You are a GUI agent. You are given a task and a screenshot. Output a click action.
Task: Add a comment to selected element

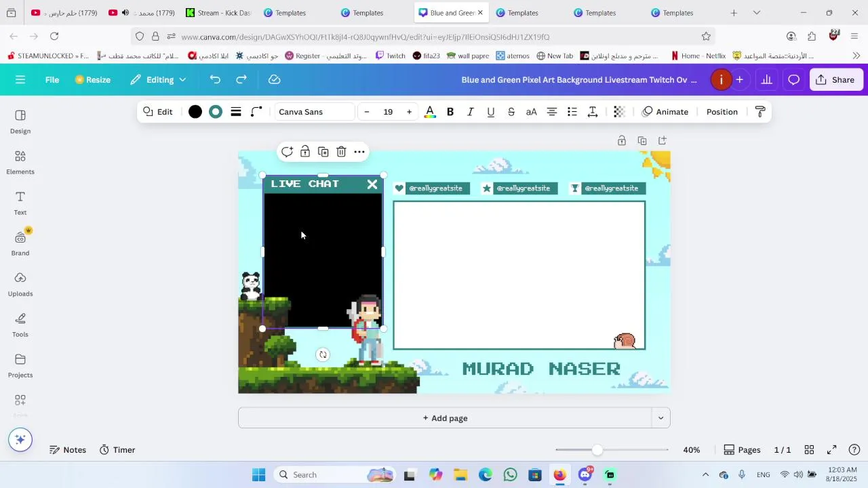pyautogui.click(x=287, y=152)
